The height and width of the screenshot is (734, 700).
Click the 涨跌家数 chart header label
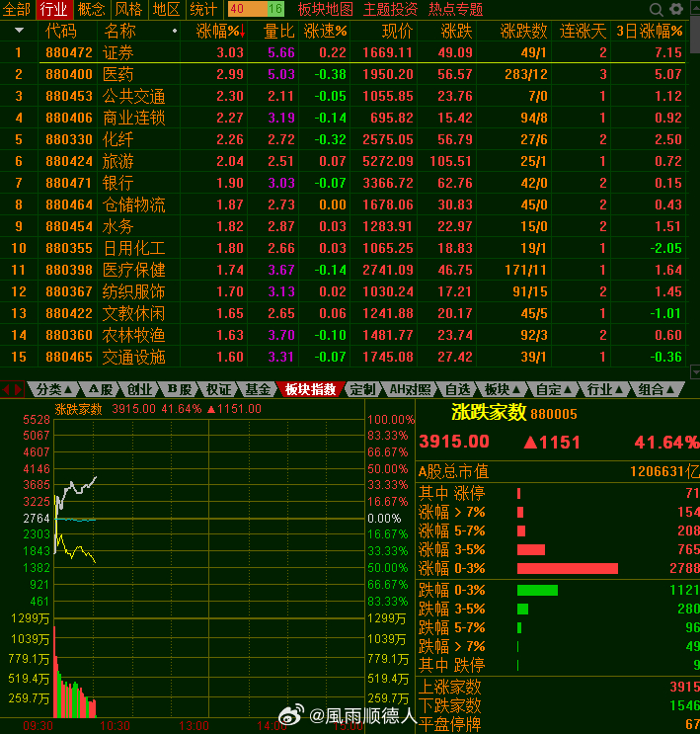coord(78,409)
